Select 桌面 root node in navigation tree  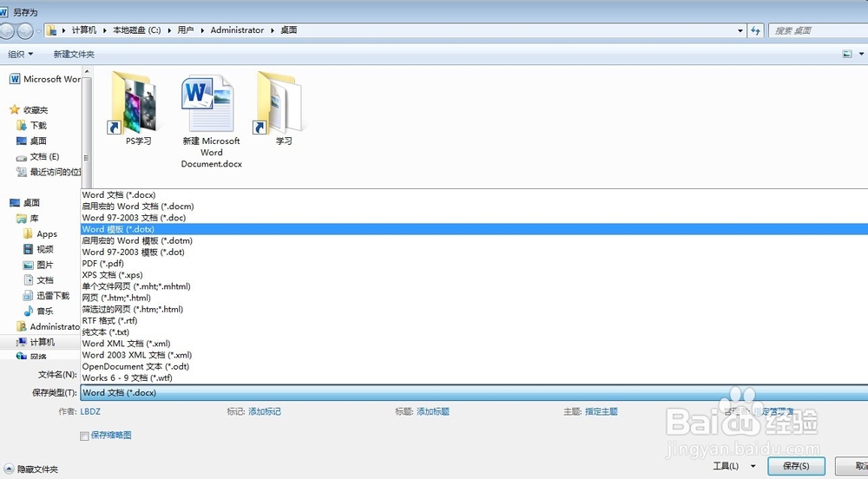coord(25,203)
